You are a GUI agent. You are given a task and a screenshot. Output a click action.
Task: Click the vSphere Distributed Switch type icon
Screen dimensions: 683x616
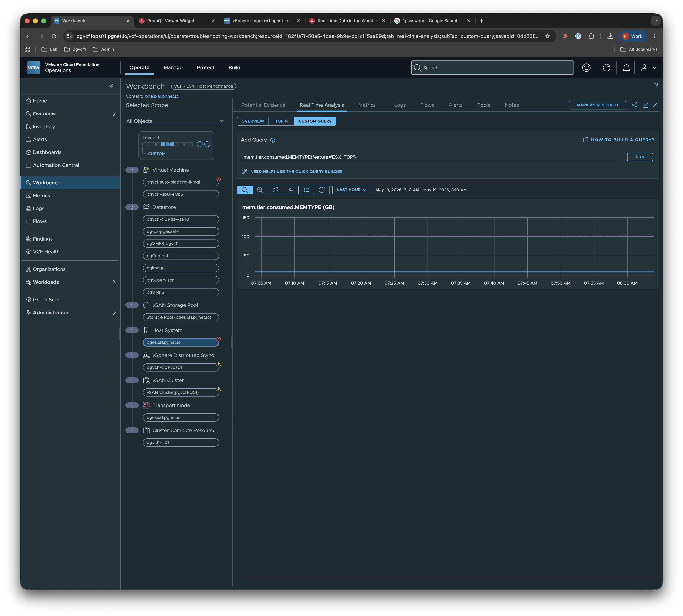tap(146, 355)
